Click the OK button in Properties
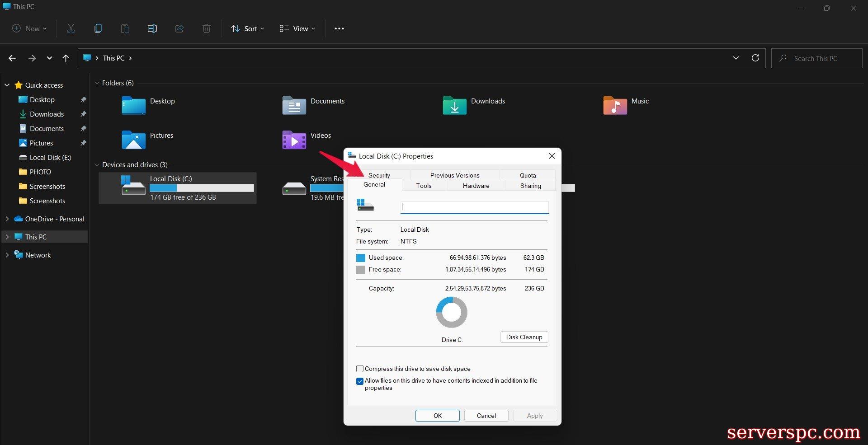The height and width of the screenshot is (445, 868). [x=437, y=416]
